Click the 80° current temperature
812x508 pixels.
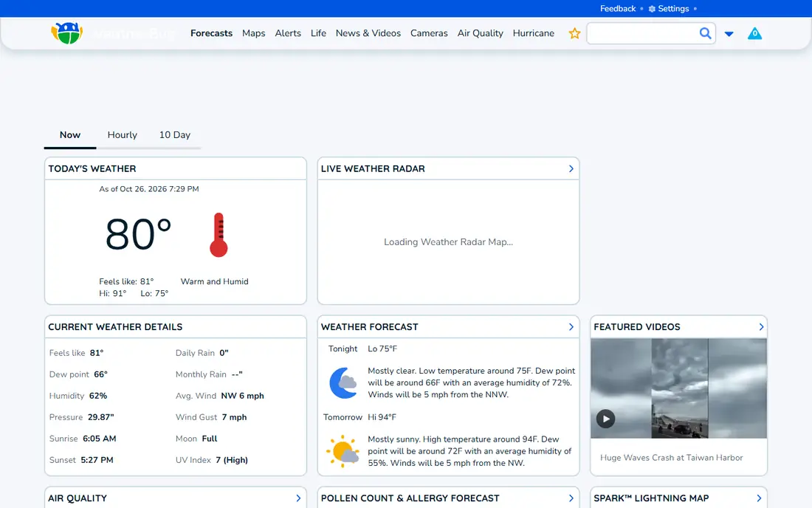pos(138,234)
